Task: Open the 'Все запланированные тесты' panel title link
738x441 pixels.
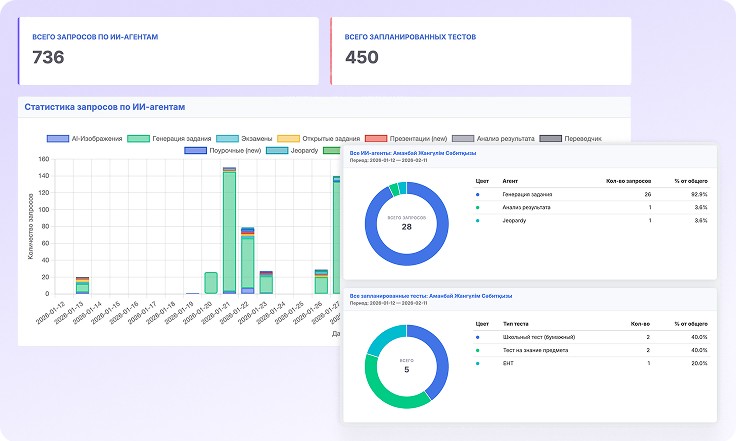Action: tap(431, 296)
